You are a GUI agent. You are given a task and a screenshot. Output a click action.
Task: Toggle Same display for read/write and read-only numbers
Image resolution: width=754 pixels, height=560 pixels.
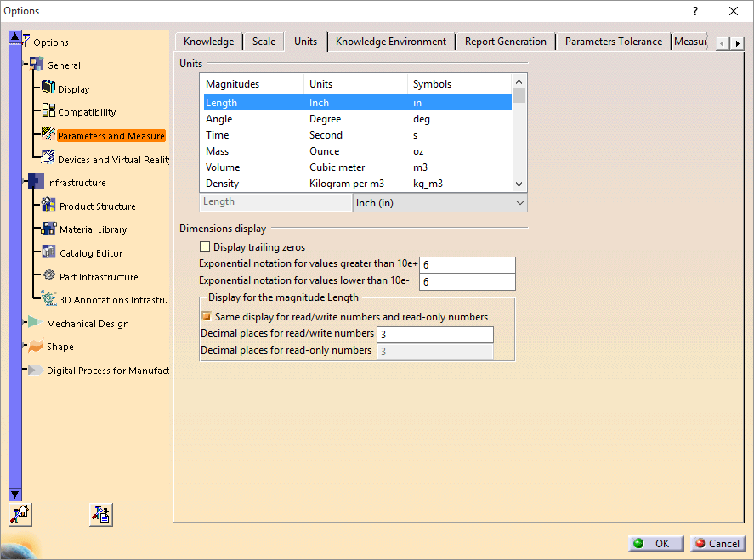205,314
